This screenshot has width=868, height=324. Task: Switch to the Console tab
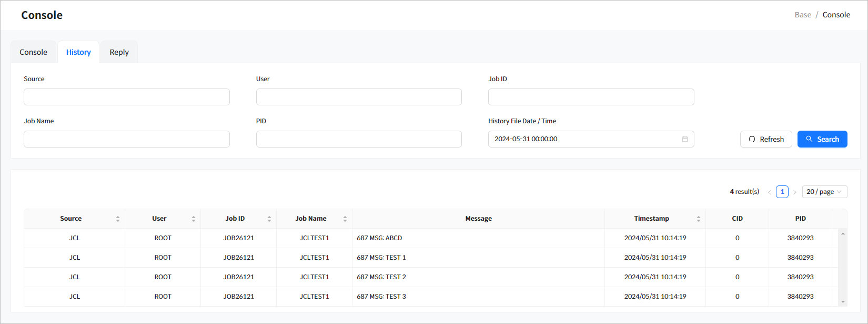coord(33,52)
